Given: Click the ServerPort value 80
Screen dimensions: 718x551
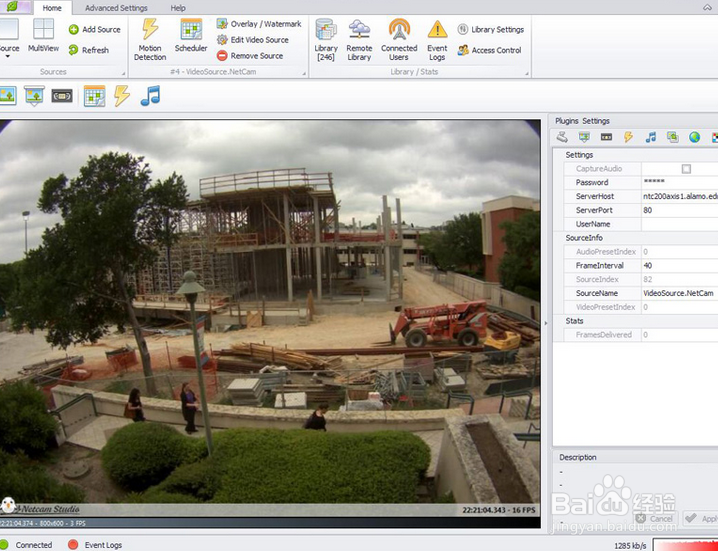Looking at the screenshot, I should click(x=680, y=210).
